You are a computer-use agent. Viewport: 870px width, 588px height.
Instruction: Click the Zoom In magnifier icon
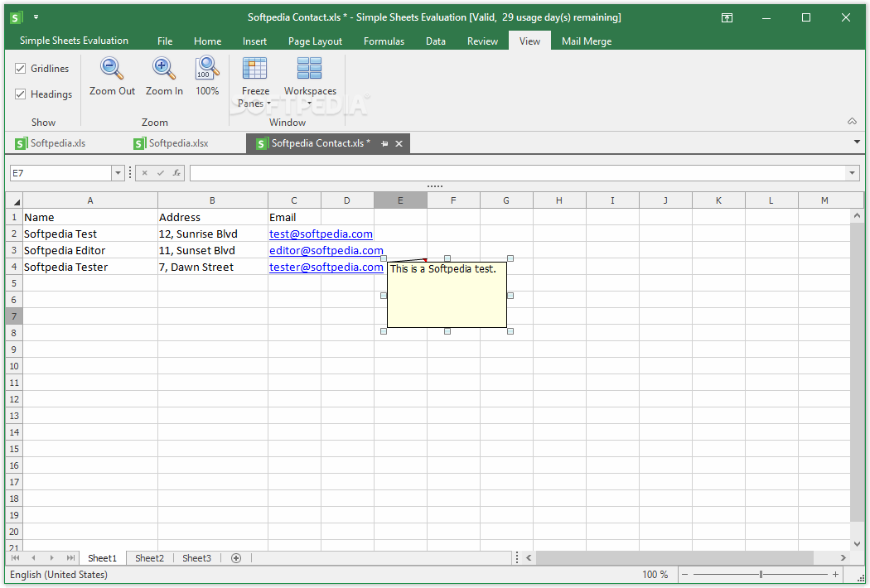point(164,68)
